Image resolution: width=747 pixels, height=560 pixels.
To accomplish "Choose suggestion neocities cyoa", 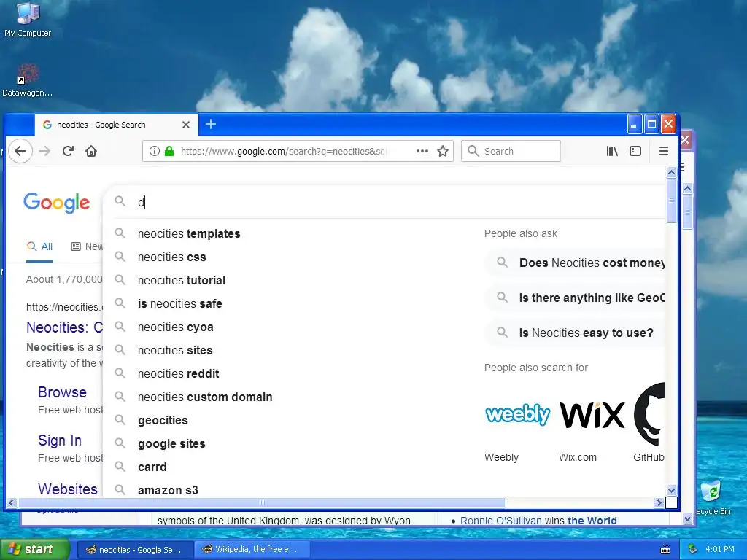I will click(176, 327).
